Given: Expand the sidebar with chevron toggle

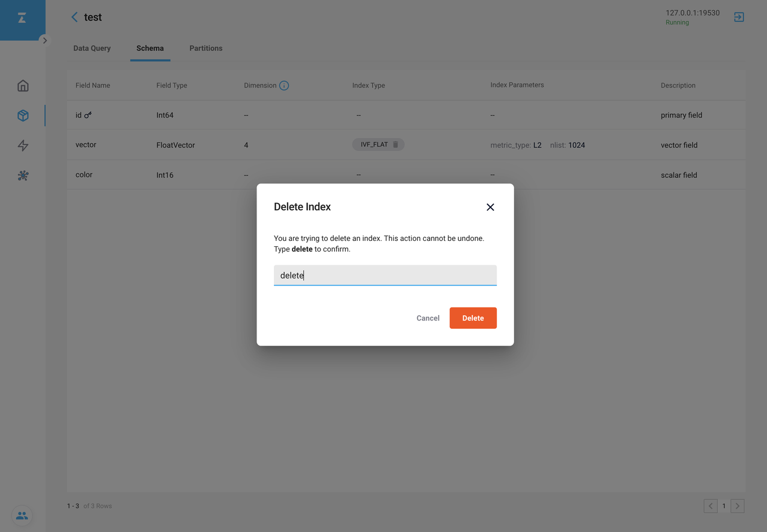Looking at the screenshot, I should (44, 41).
